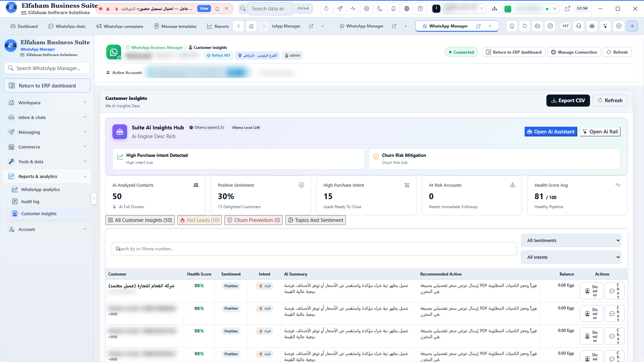Switch to Hot Leads (10) tab
Screen dimensions: 644x362
pos(200,220)
